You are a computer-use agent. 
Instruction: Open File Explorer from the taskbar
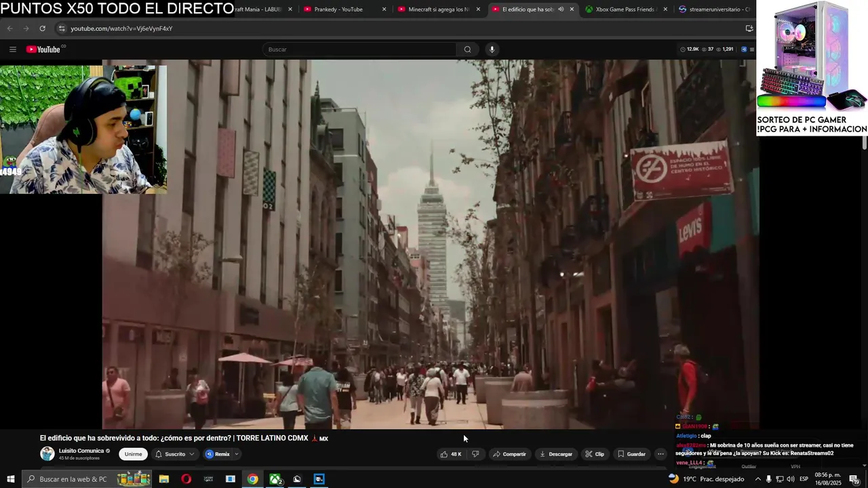pos(163,479)
